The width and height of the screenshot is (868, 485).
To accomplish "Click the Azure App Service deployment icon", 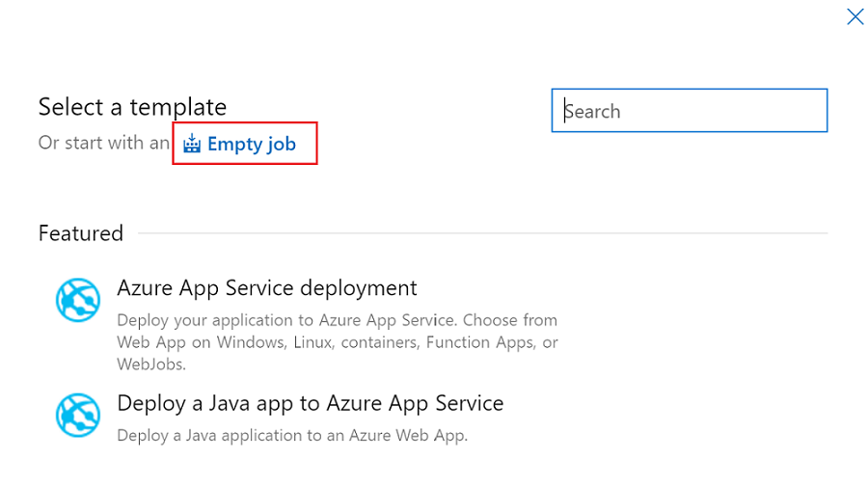I will (x=78, y=299).
